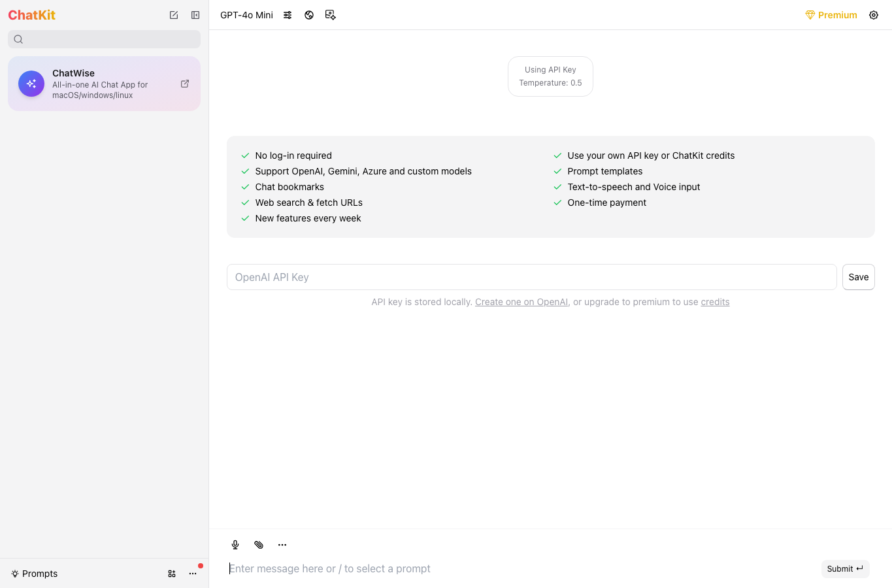Viewport: 892px width, 588px height.
Task: Open settings gear icon
Action: (874, 15)
